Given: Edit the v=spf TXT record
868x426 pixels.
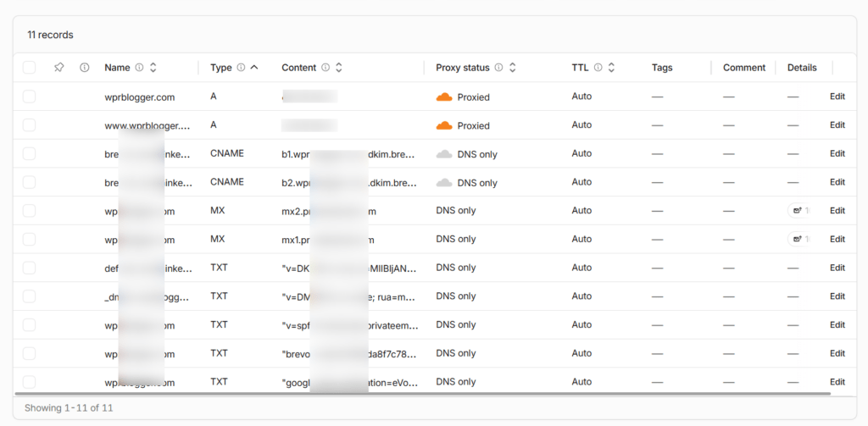Looking at the screenshot, I should click(837, 324).
